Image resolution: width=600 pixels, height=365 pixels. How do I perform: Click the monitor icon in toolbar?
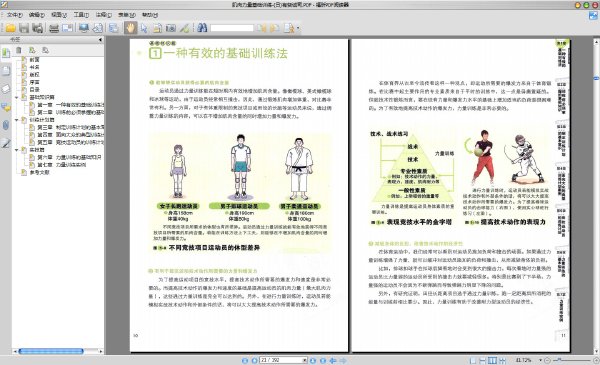[x=84, y=28]
